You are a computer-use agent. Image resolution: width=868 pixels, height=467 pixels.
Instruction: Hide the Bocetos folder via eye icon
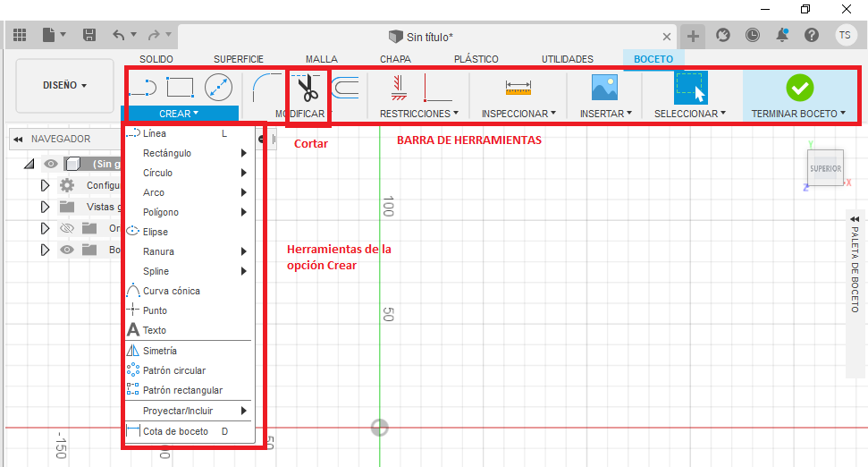(x=67, y=250)
